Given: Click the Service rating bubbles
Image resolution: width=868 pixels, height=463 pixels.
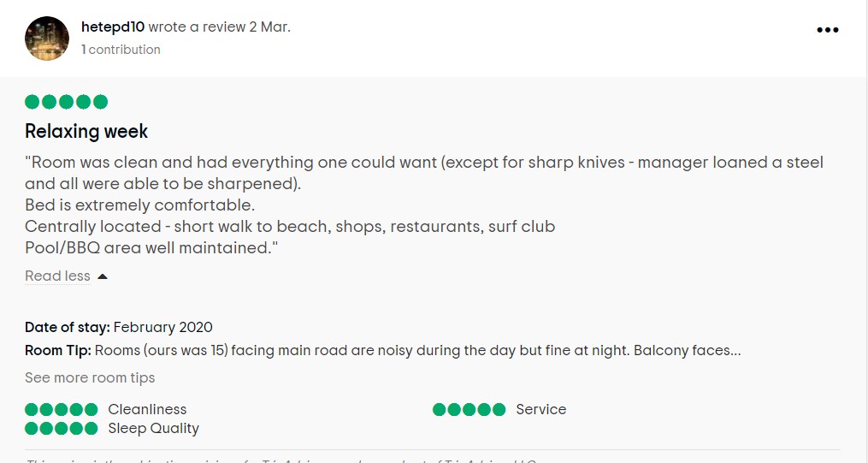Looking at the screenshot, I should point(469,409).
